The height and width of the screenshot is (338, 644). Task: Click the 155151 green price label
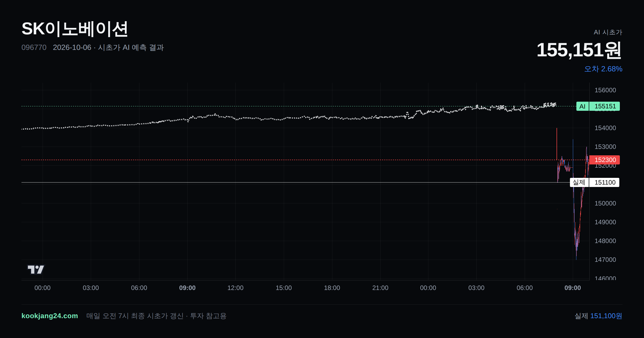pos(605,106)
